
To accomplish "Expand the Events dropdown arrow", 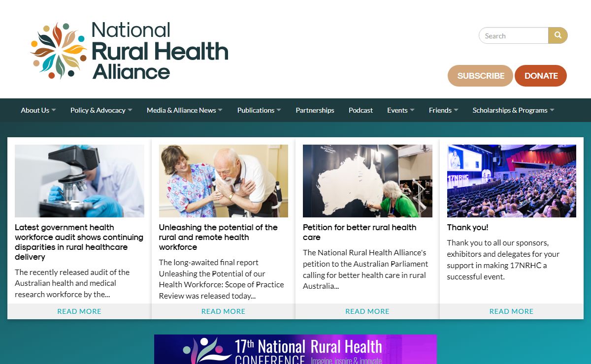I will (x=412, y=110).
